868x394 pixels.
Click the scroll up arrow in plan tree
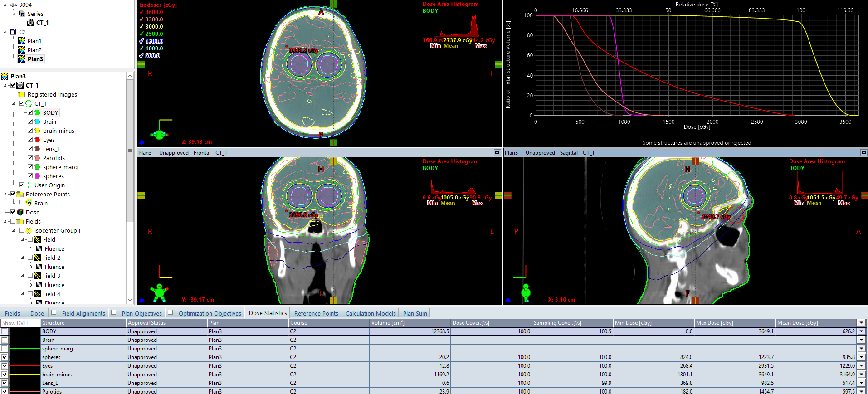(130, 76)
